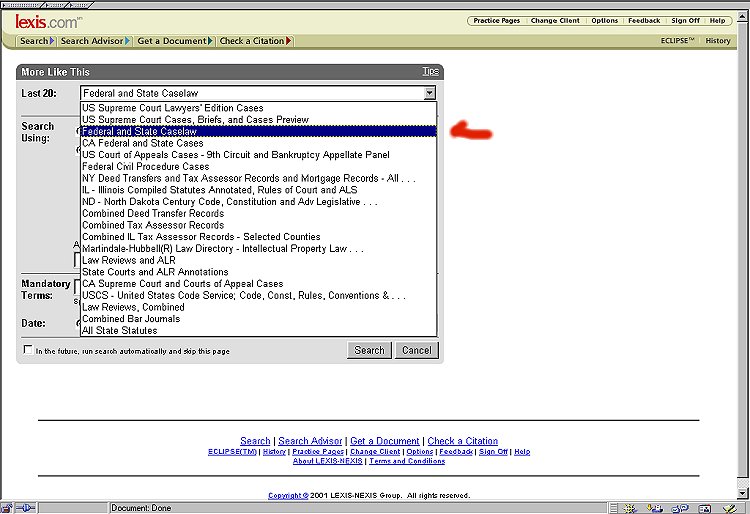The image size is (750, 514).
Task: Open Practice Pages in top bar
Action: [x=496, y=21]
